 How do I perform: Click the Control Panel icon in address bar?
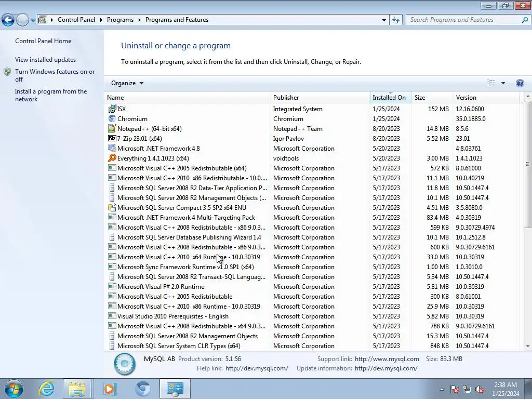pyautogui.click(x=43, y=20)
